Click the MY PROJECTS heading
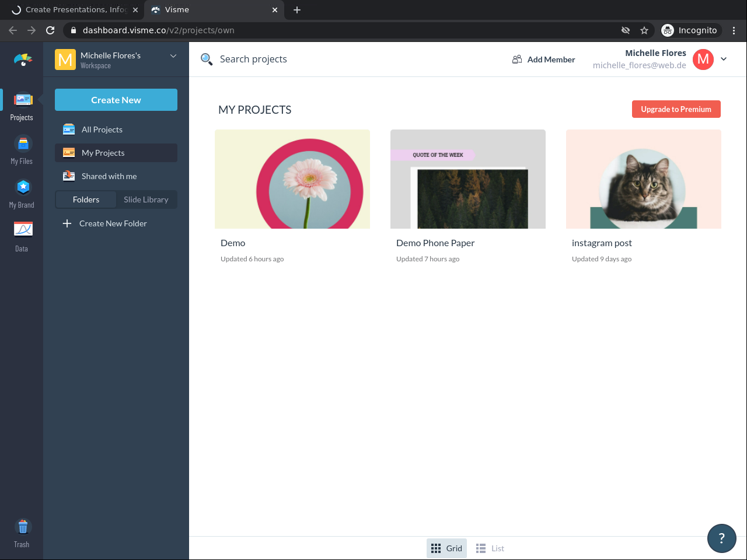 click(255, 110)
